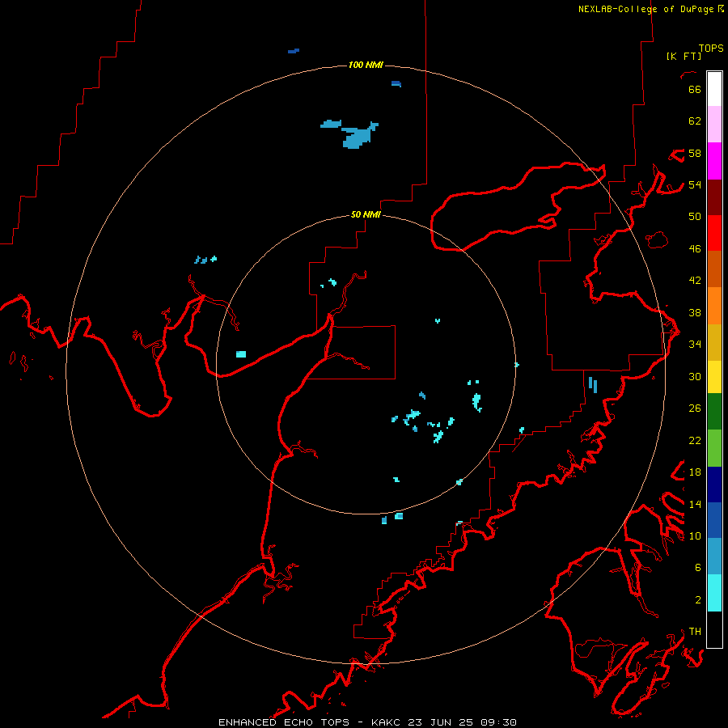Click the "50 NMI" range ring label
The image size is (728, 728).
click(x=366, y=214)
